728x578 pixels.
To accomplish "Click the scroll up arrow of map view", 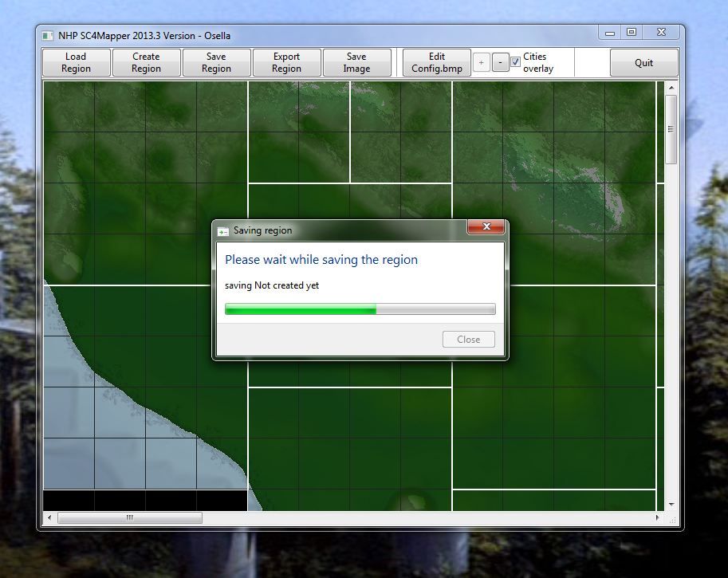I will (671, 87).
